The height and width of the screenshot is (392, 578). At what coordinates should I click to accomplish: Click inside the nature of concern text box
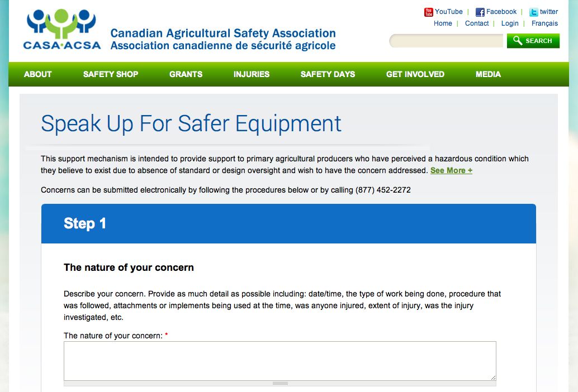click(279, 360)
